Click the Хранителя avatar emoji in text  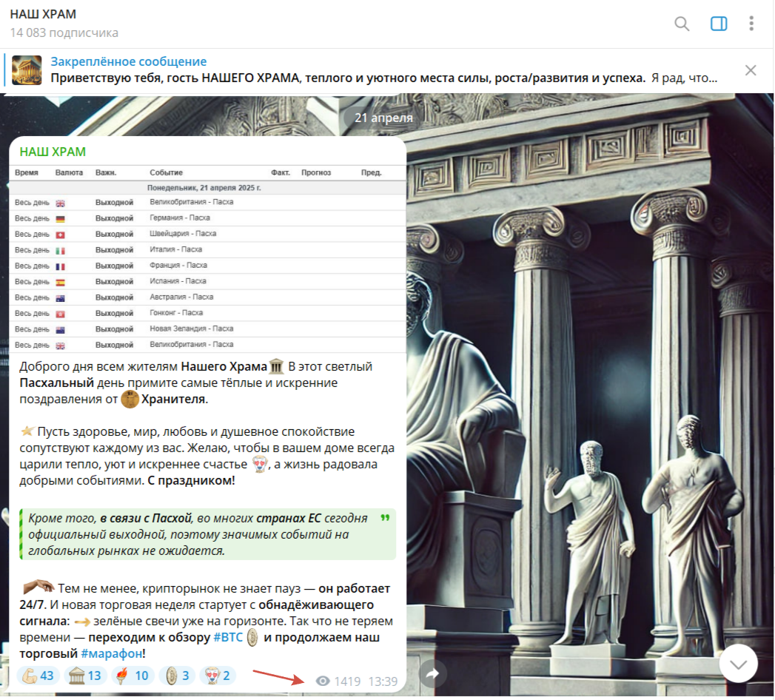130,399
